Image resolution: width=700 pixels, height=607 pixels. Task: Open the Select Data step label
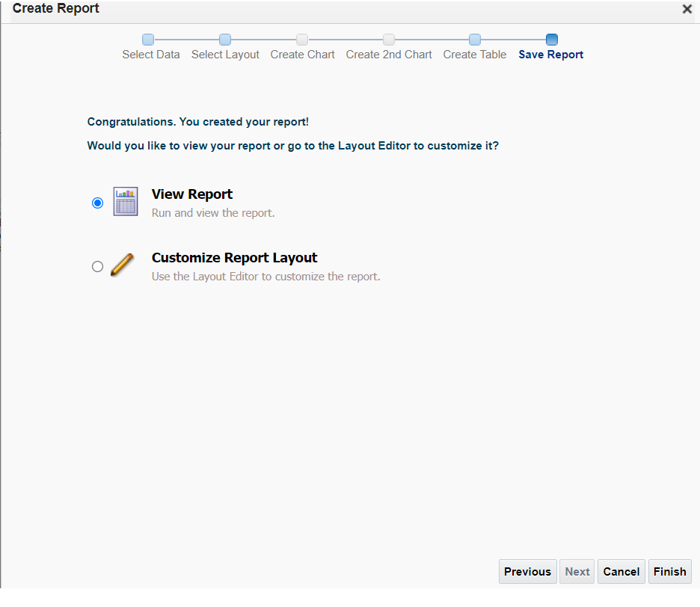click(x=151, y=54)
